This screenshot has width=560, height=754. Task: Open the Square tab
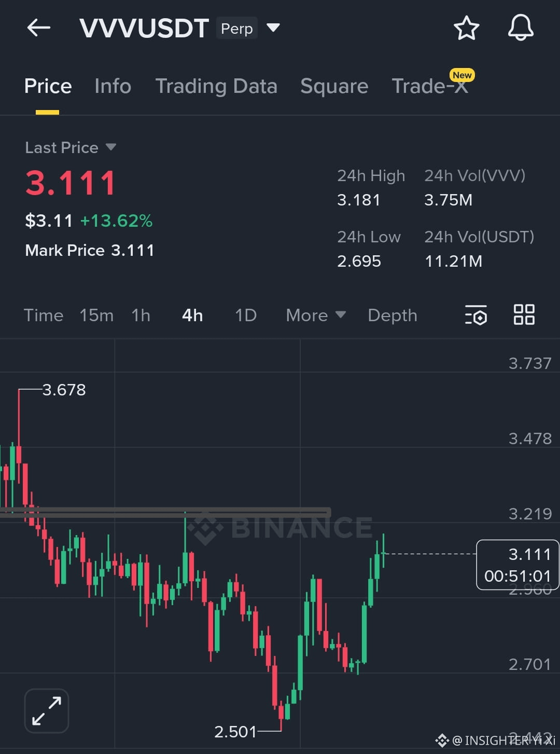click(334, 86)
